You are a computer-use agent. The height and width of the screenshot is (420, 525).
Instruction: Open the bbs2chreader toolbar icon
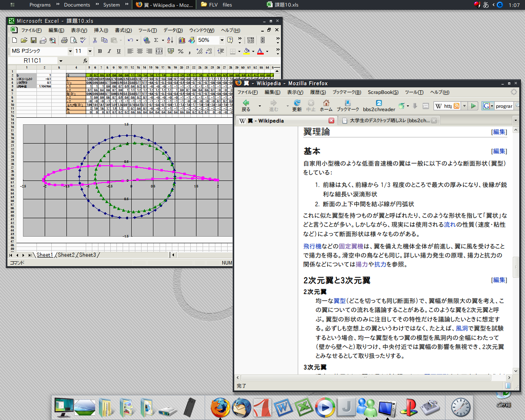(x=379, y=105)
